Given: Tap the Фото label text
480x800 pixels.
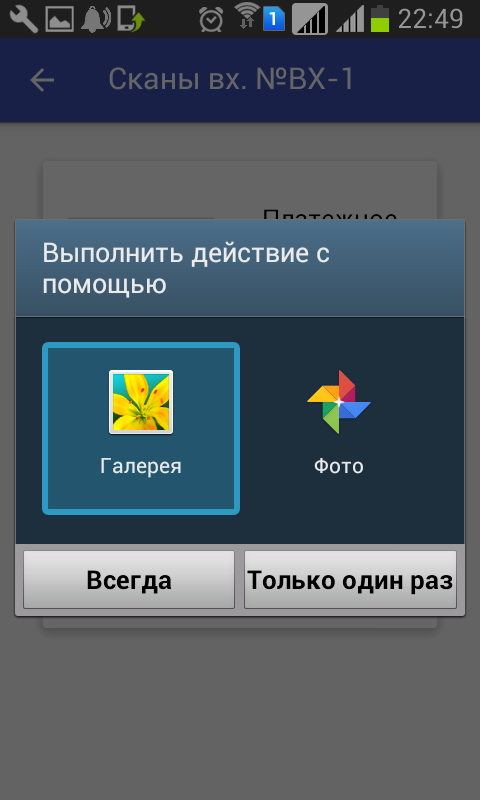Looking at the screenshot, I should 339,466.
